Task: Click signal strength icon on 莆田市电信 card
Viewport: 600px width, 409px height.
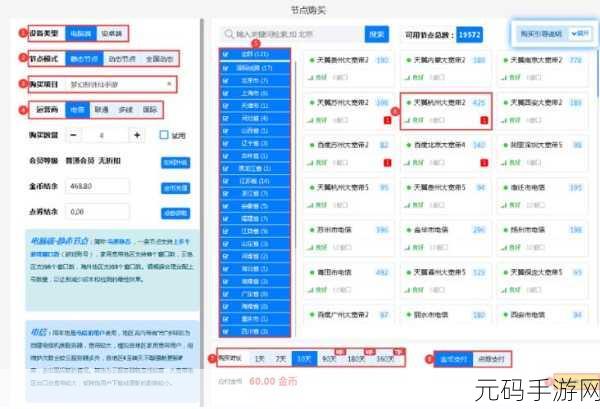Action: click(x=311, y=290)
